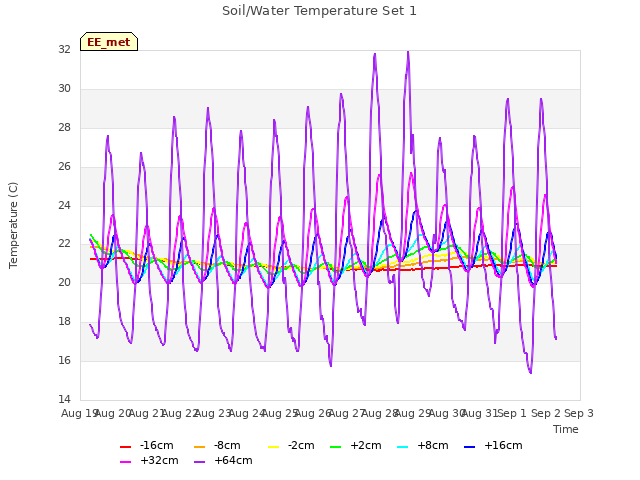
Task: Click the +16cm blue legend swatch
Action: [470, 447]
